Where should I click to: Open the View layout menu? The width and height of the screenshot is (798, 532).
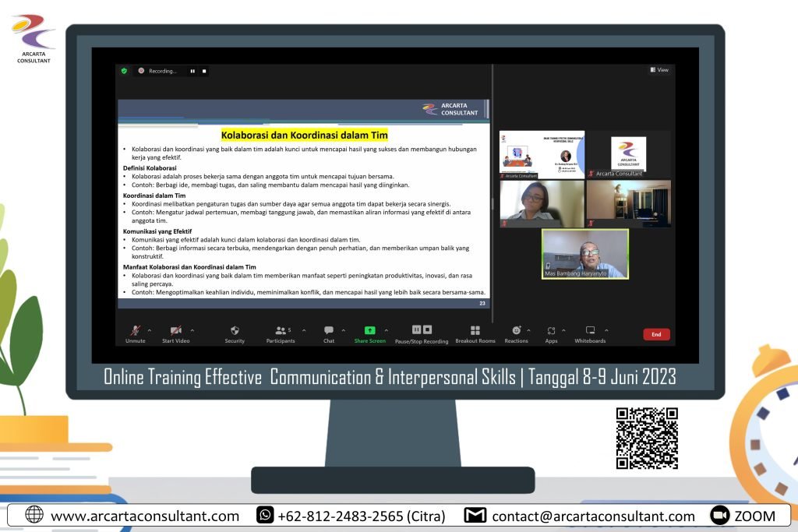coord(659,70)
